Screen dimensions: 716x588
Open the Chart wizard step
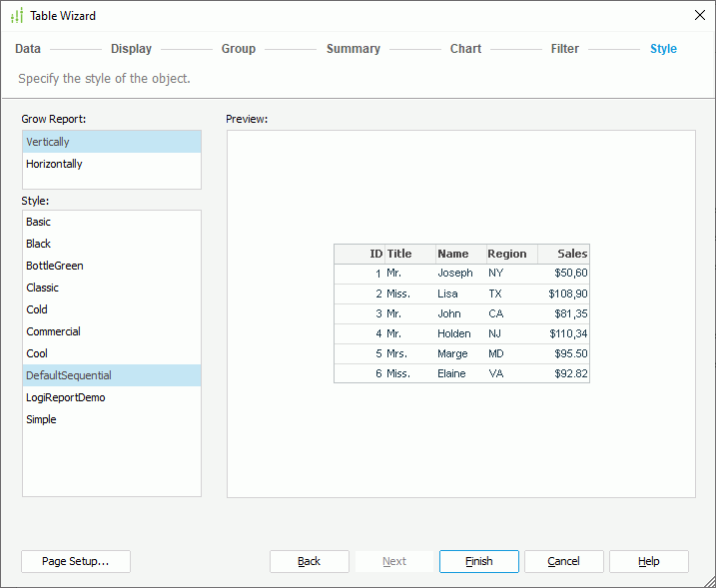pyautogui.click(x=465, y=49)
